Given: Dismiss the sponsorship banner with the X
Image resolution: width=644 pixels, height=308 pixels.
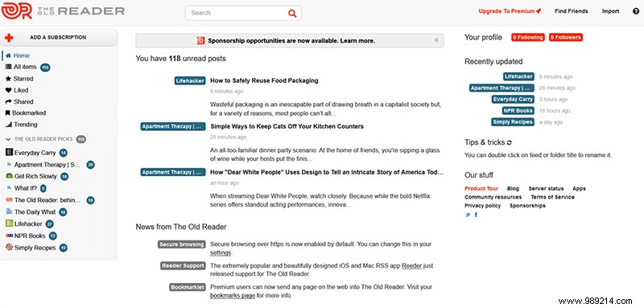Looking at the screenshot, I should pos(436,40).
